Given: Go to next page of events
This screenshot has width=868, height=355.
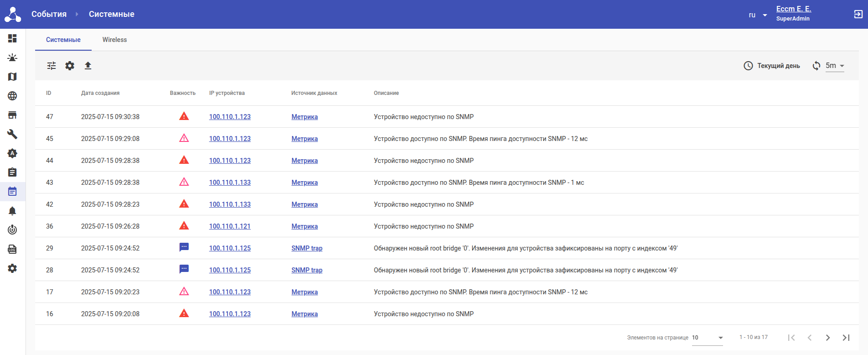Looking at the screenshot, I should (x=828, y=338).
